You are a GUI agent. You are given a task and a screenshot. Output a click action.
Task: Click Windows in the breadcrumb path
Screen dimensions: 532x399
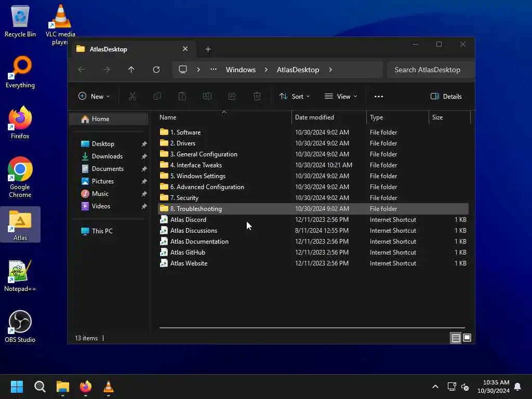[241, 70]
